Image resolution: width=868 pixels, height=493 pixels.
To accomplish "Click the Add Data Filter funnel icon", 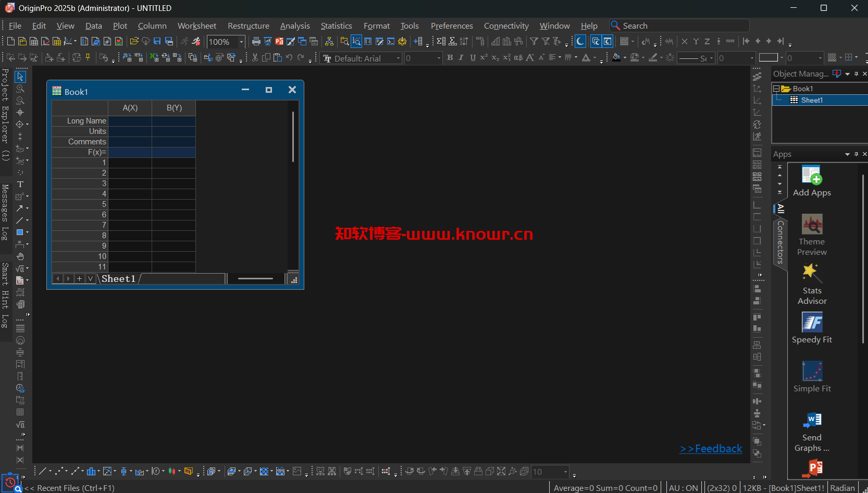I will pyautogui.click(x=534, y=41).
